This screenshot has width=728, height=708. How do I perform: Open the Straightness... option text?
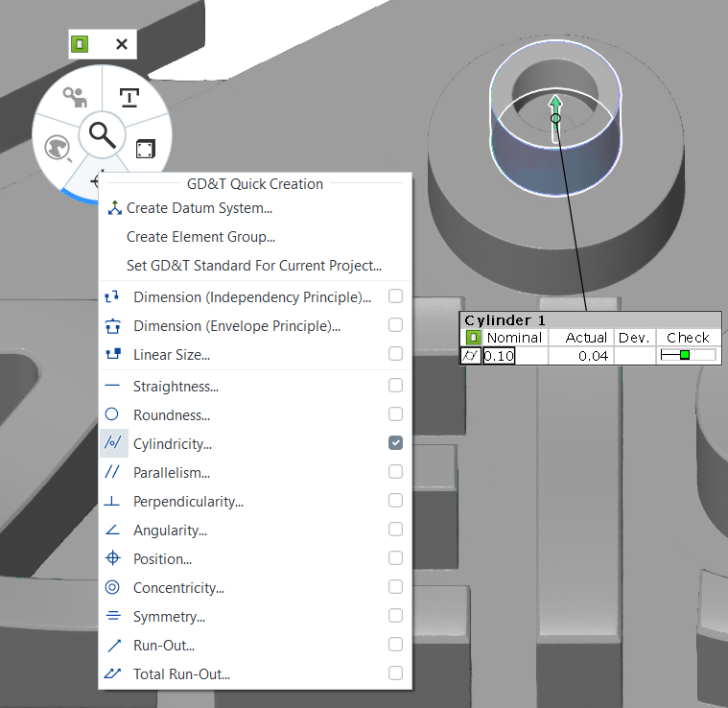(176, 387)
